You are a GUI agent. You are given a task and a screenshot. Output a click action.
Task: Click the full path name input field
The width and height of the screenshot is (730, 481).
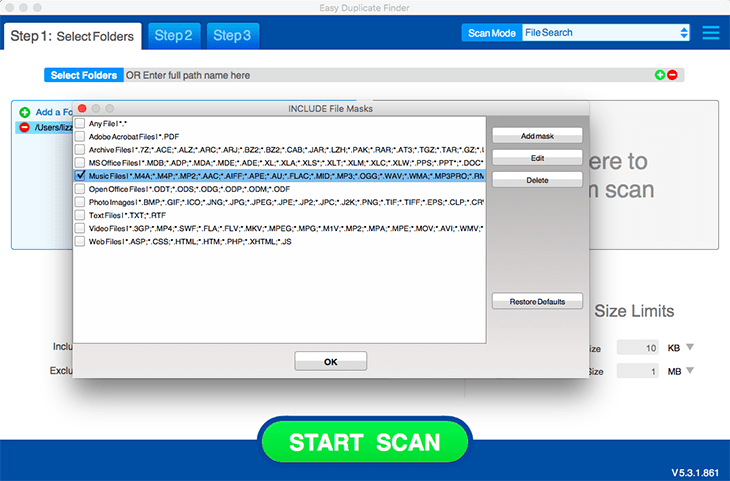tap(389, 75)
